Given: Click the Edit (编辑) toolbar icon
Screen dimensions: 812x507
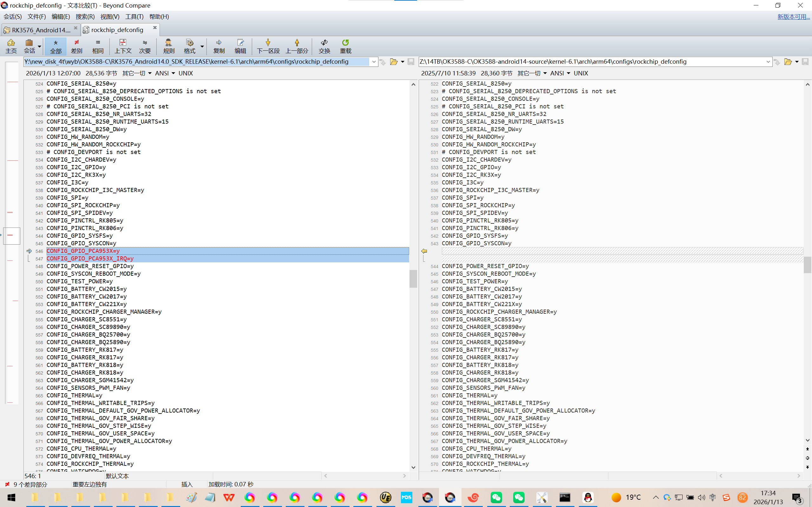Looking at the screenshot, I should tap(240, 46).
